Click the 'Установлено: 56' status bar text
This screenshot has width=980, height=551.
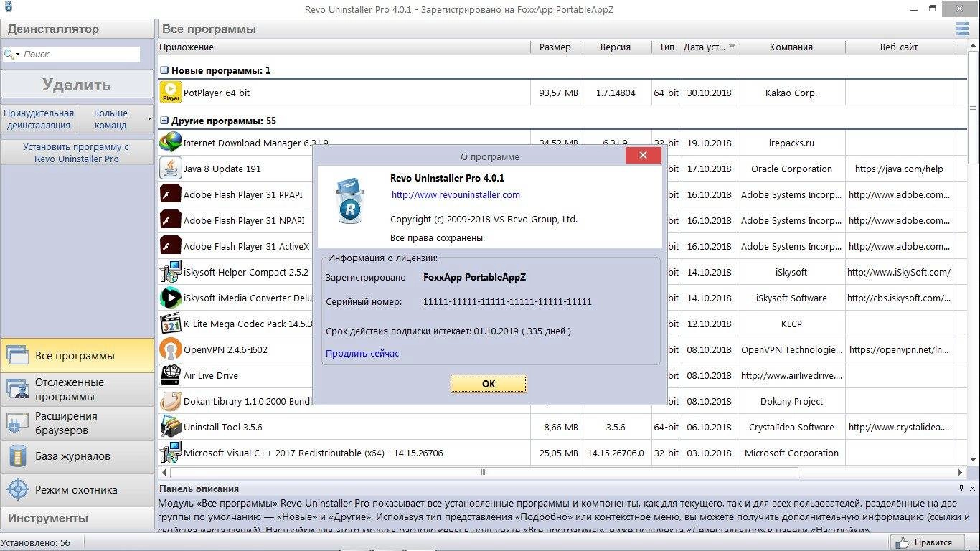[36, 542]
